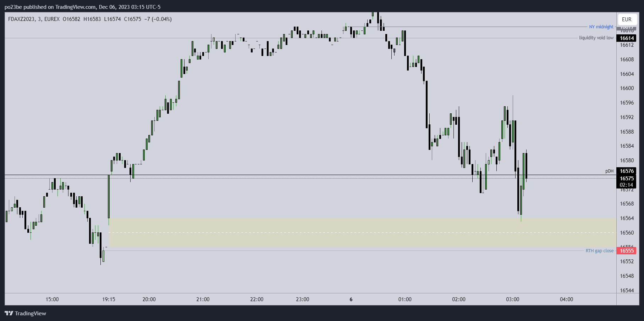
Task: Click the NY midnight line label
Action: pos(601,27)
